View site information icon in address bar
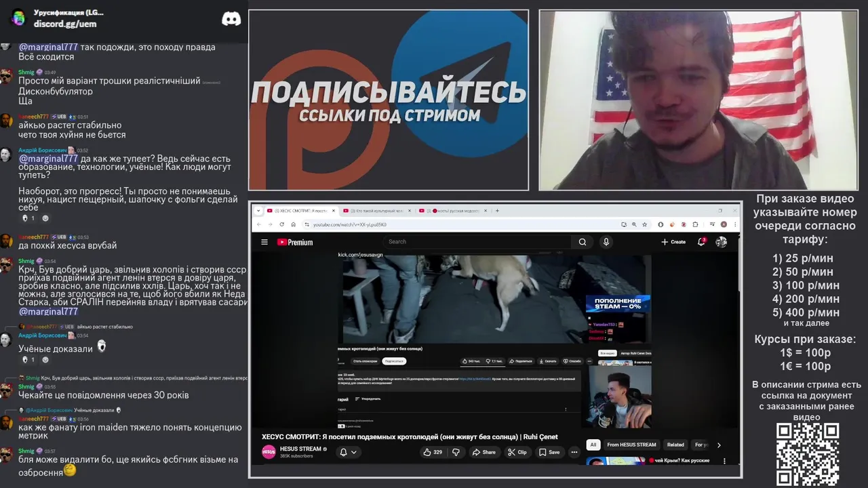Image resolution: width=868 pixels, height=488 pixels. pos(307,224)
